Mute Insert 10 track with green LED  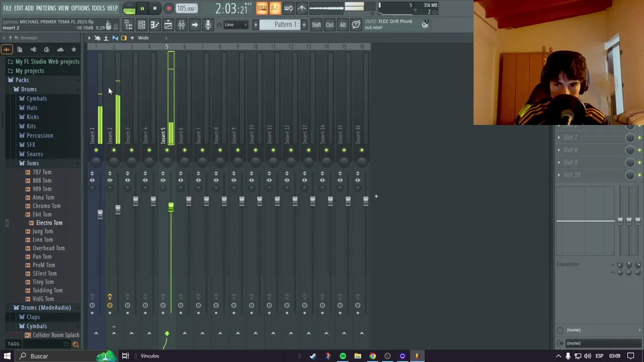pyautogui.click(x=255, y=150)
